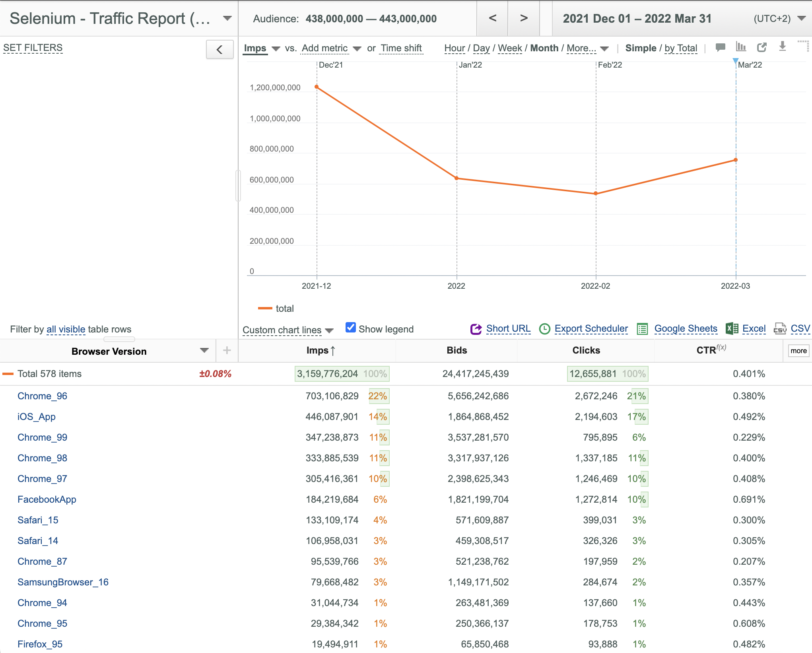Click the download arrow icon

[782, 47]
